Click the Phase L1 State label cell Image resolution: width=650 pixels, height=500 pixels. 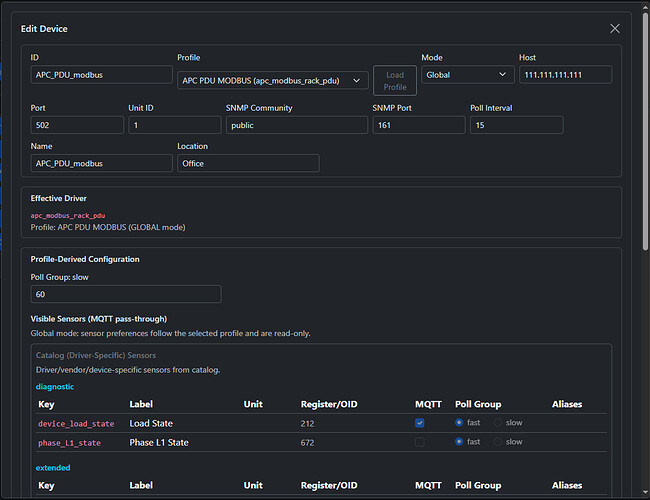(159, 442)
